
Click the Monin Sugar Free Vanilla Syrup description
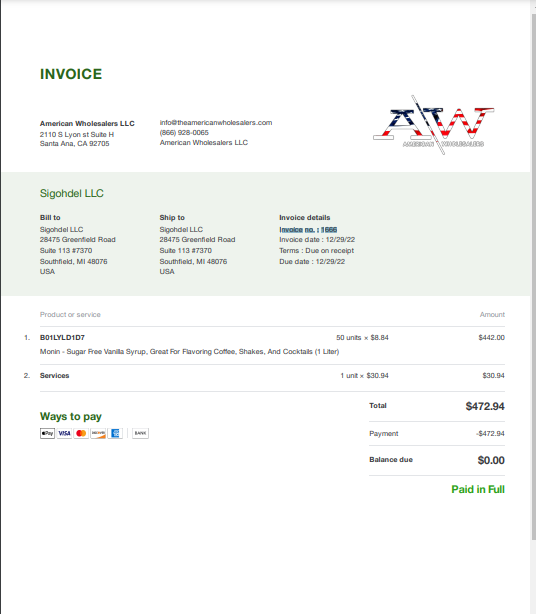pyautogui.click(x=189, y=352)
